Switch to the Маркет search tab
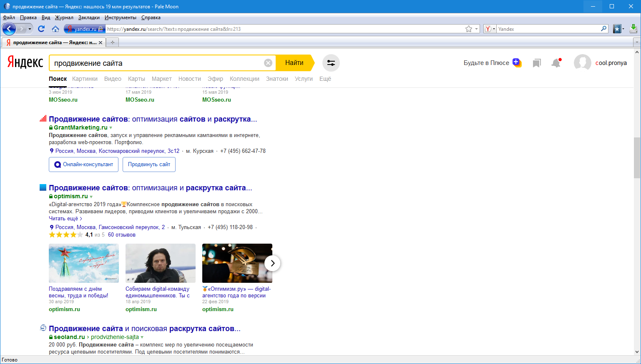Image resolution: width=641 pixels, height=364 pixels. click(161, 79)
